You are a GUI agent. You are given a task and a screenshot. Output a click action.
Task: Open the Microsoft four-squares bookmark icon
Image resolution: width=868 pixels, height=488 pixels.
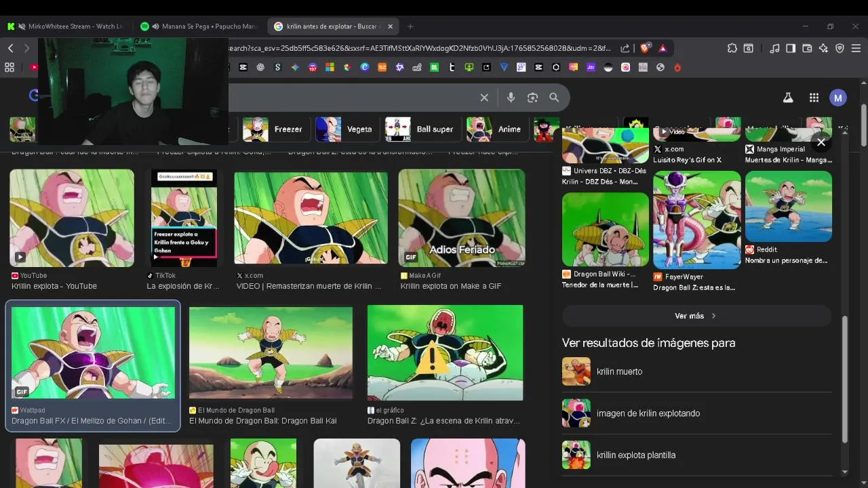tap(330, 67)
